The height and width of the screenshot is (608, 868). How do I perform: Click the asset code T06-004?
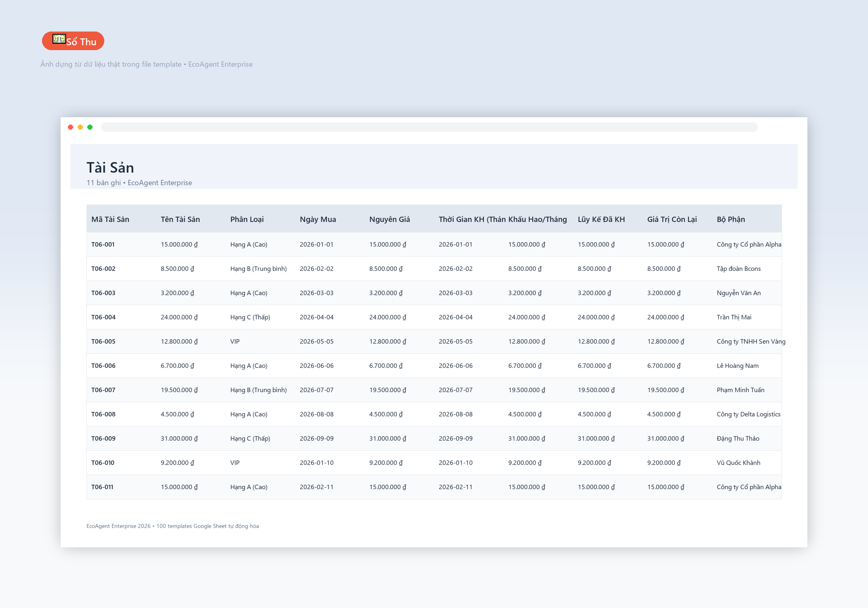click(103, 317)
